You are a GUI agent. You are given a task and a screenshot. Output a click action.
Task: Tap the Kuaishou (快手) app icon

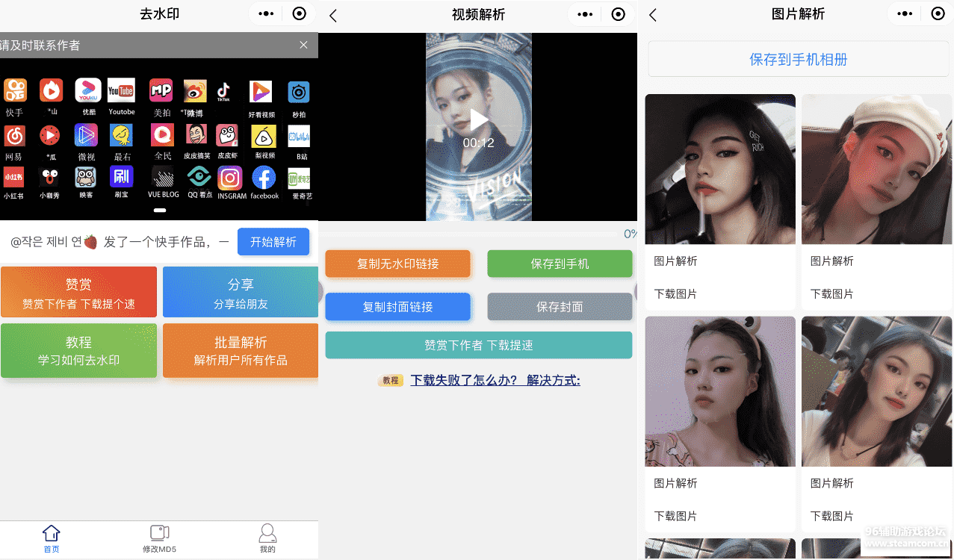(x=15, y=91)
